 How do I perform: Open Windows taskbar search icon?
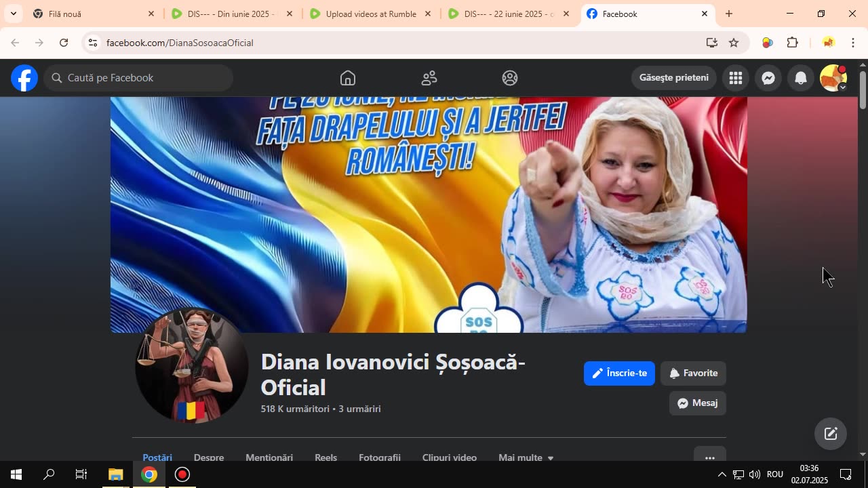(x=49, y=474)
